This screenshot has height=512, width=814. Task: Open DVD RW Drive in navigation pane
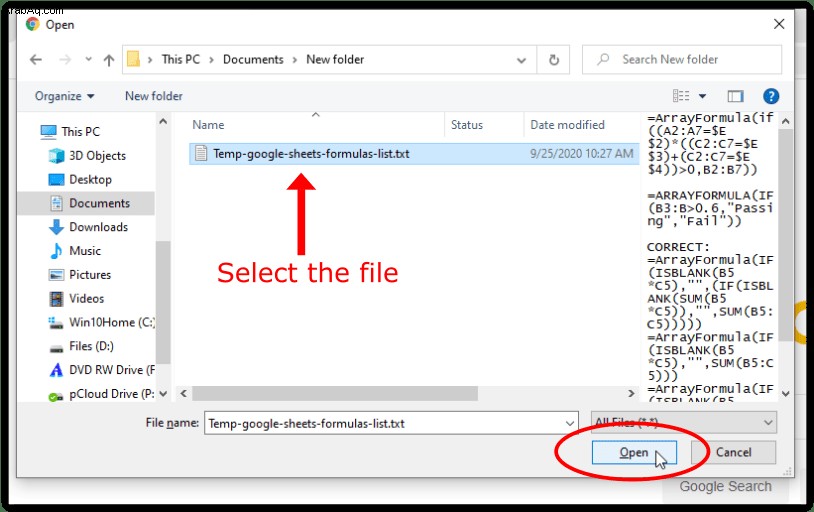[x=112, y=370]
